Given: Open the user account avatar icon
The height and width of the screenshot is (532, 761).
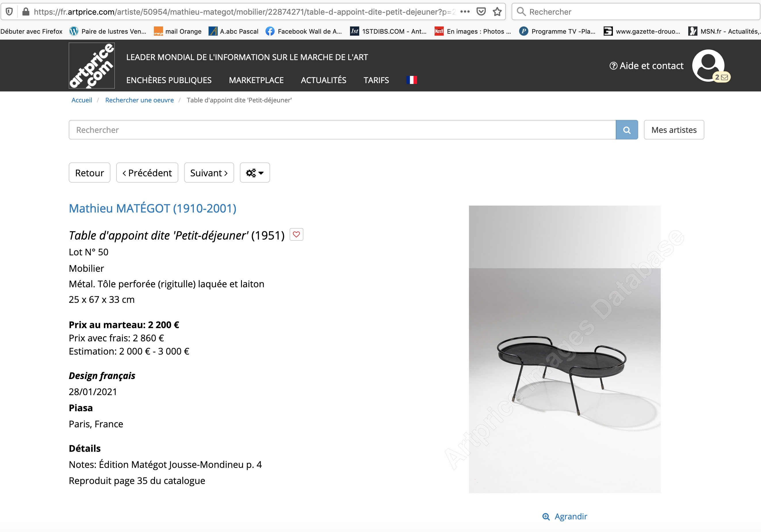Looking at the screenshot, I should (708, 65).
